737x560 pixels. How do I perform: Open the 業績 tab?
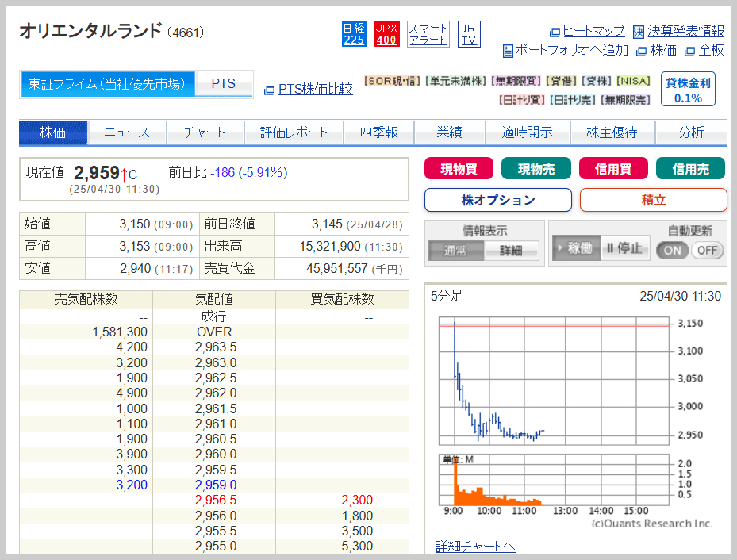[x=449, y=132]
